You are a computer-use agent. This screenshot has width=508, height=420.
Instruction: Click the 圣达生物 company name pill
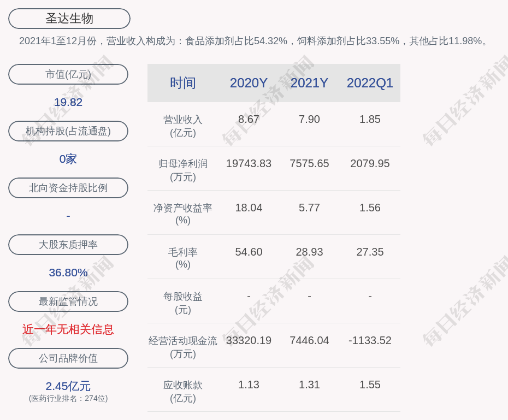click(69, 19)
